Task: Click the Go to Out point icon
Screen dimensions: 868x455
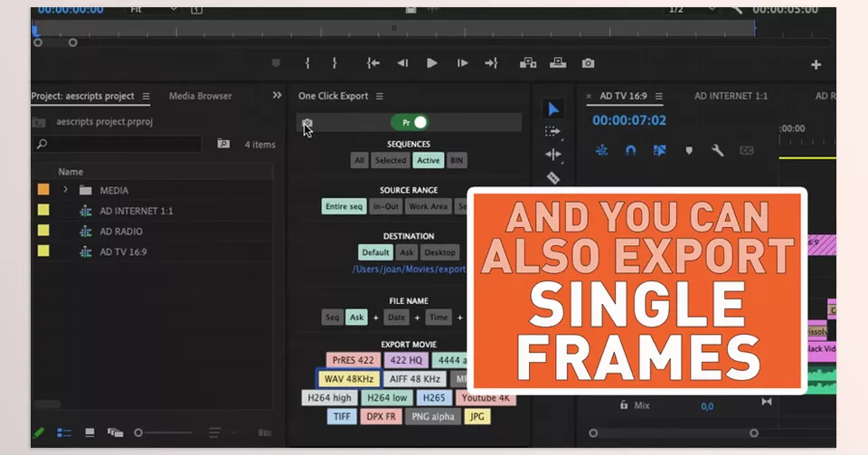Action: (x=492, y=63)
